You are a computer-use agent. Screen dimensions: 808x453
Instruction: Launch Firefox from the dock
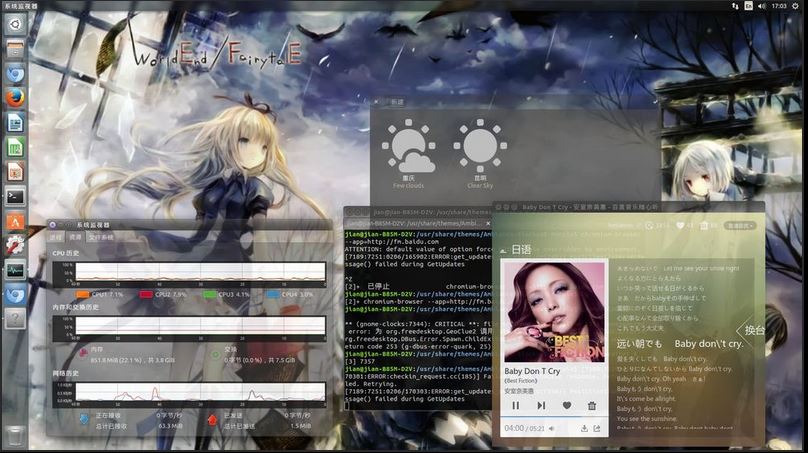coord(15,98)
